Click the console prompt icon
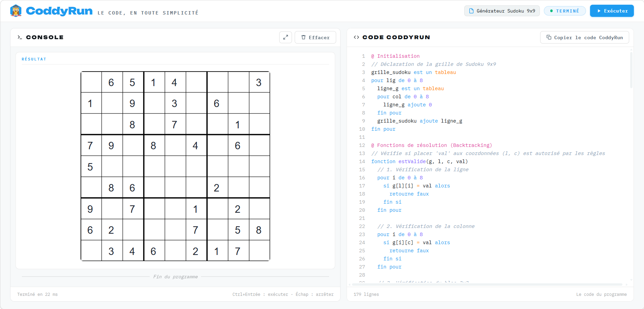 click(x=20, y=37)
